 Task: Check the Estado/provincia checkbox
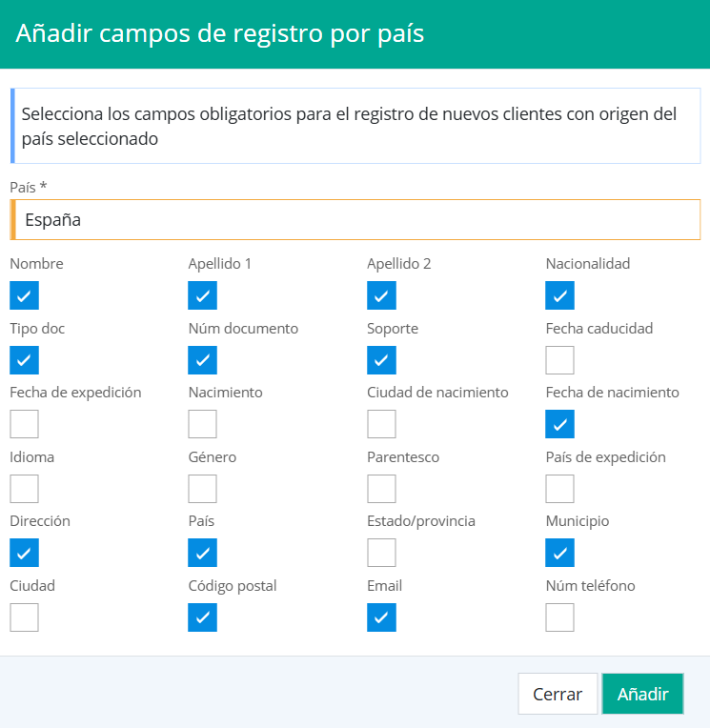click(x=381, y=553)
